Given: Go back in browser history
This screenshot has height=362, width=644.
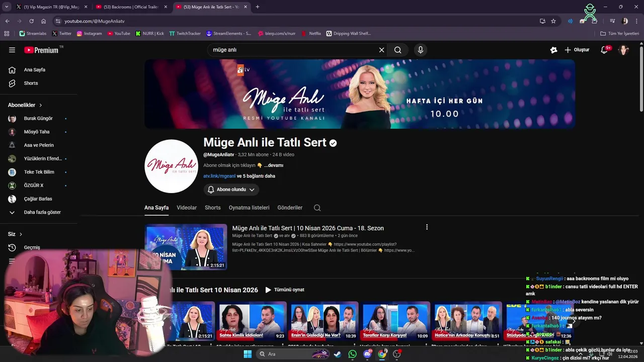Looking at the screenshot, I should [x=7, y=21].
